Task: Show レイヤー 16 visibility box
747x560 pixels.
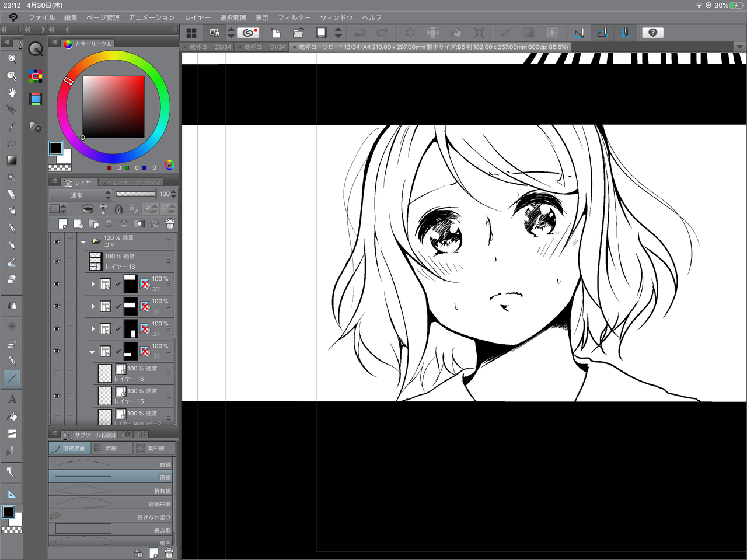Action: (x=57, y=373)
